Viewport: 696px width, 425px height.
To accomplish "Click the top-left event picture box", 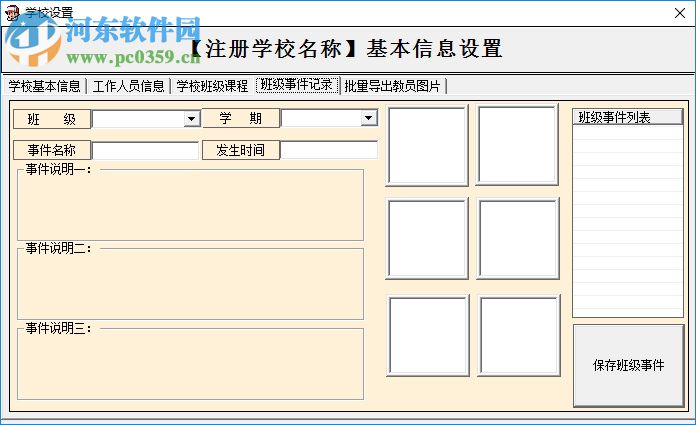I will click(427, 145).
